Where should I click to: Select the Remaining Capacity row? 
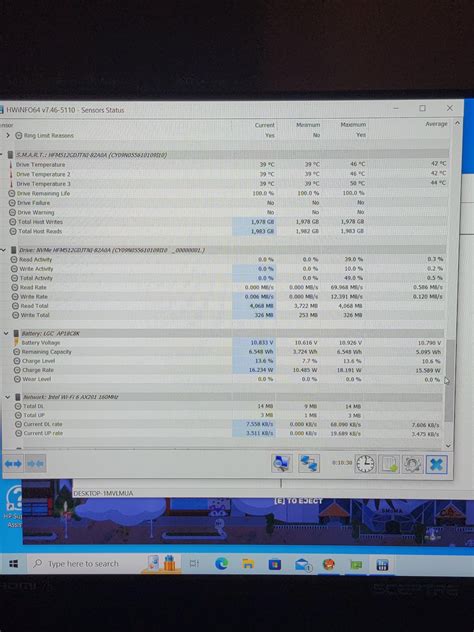(229, 352)
